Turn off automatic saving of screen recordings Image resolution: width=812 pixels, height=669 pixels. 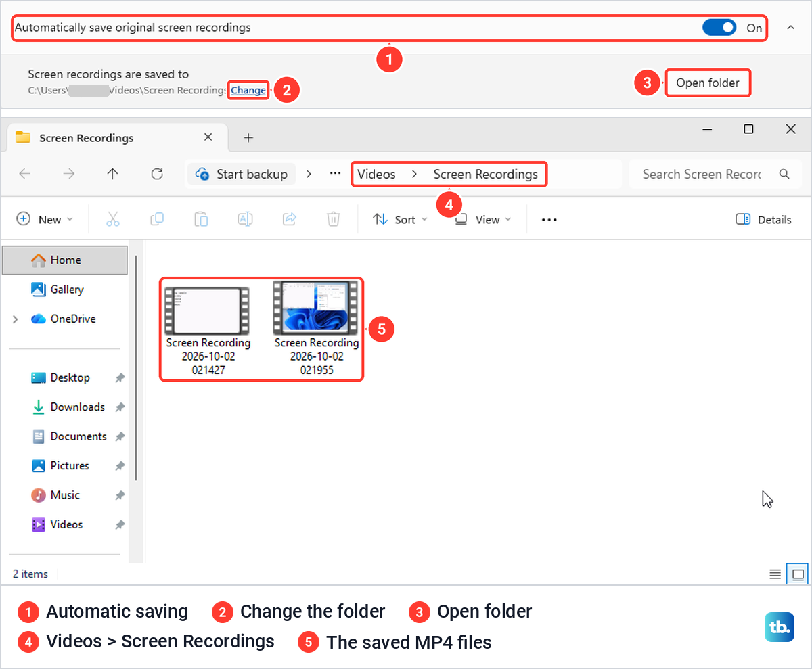719,28
